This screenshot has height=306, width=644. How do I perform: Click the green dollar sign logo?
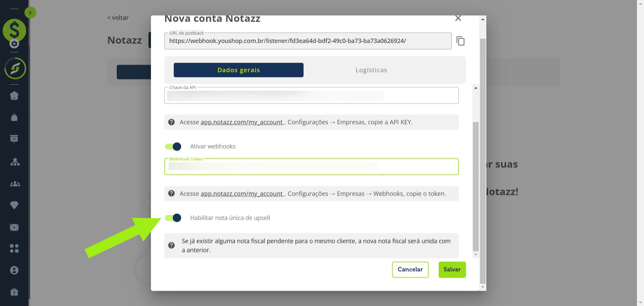(x=14, y=30)
